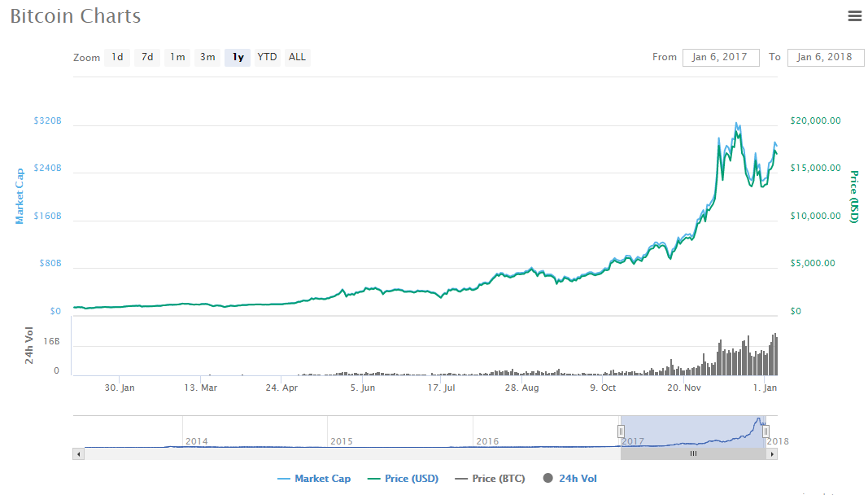Select the ALL zoom range
The height and width of the screenshot is (495, 868).
(x=297, y=57)
